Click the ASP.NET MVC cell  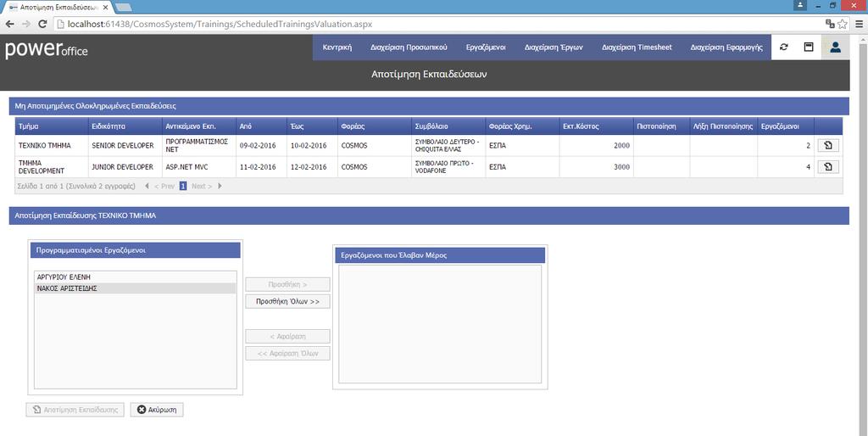(x=198, y=167)
